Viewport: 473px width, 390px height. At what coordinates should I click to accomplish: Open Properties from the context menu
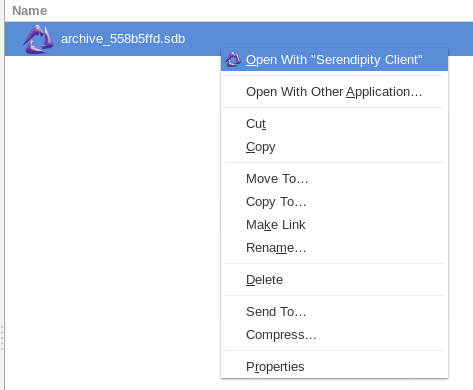334,367
